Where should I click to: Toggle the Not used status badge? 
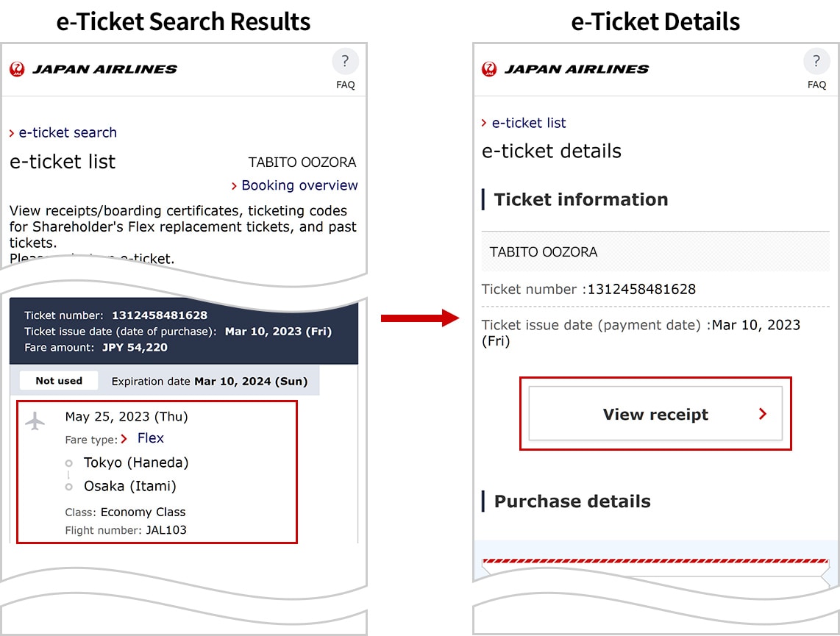coord(58,381)
